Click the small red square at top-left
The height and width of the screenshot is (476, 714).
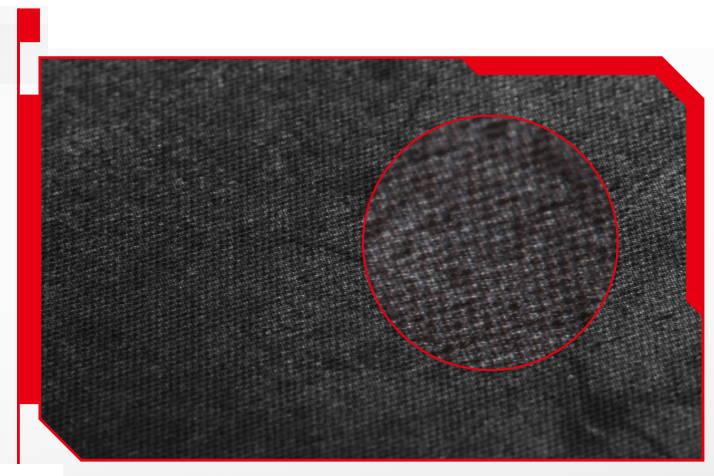point(28,25)
